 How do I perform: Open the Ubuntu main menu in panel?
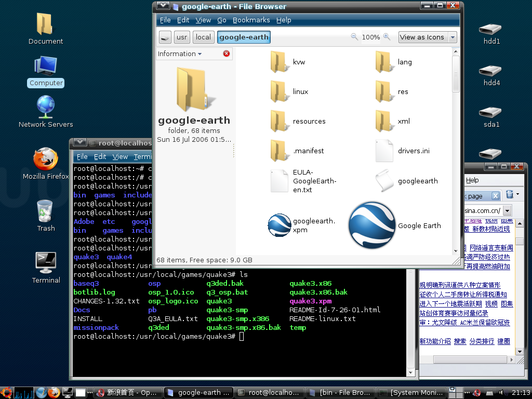[x=6, y=393]
